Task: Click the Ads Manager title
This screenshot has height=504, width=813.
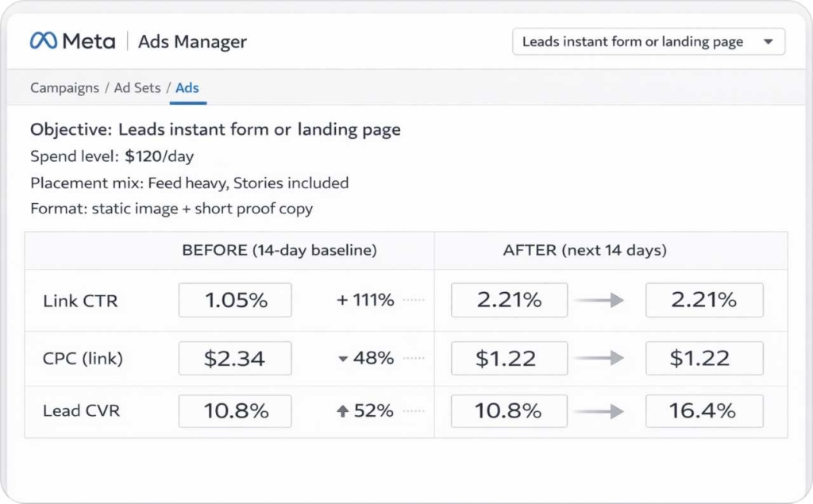Action: [192, 41]
